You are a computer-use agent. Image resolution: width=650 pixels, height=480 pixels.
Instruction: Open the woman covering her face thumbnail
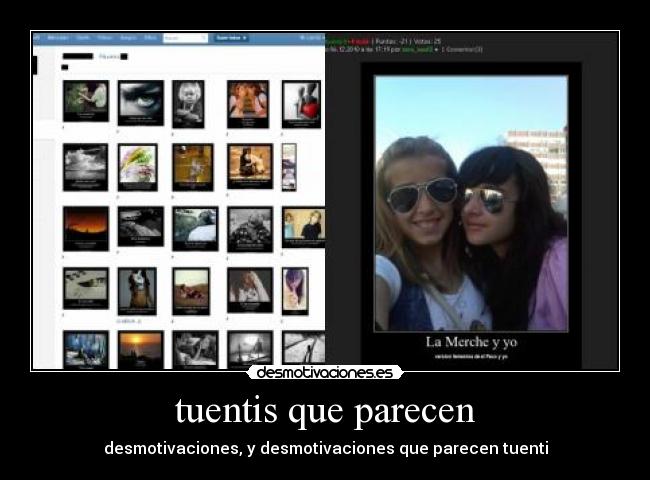pyautogui.click(x=250, y=290)
